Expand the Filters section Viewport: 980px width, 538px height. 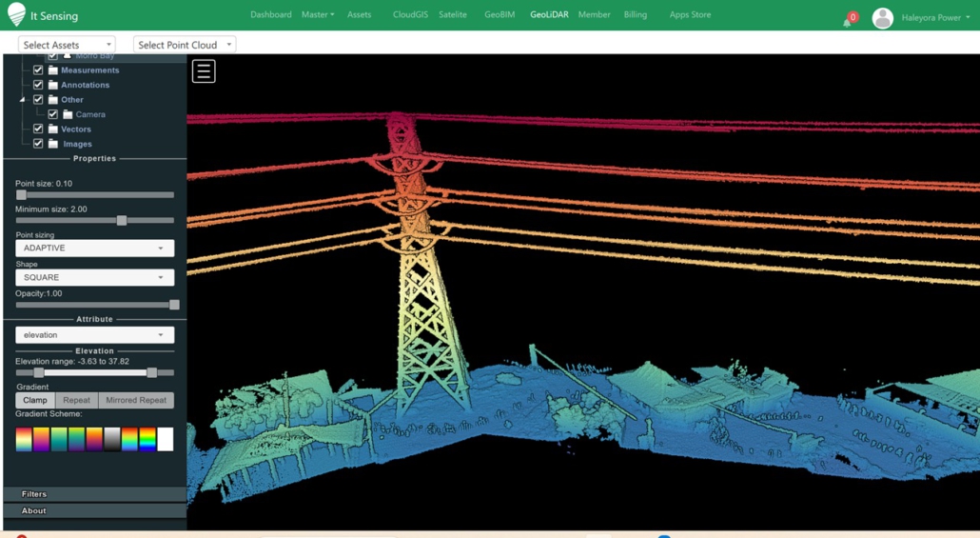click(x=34, y=494)
